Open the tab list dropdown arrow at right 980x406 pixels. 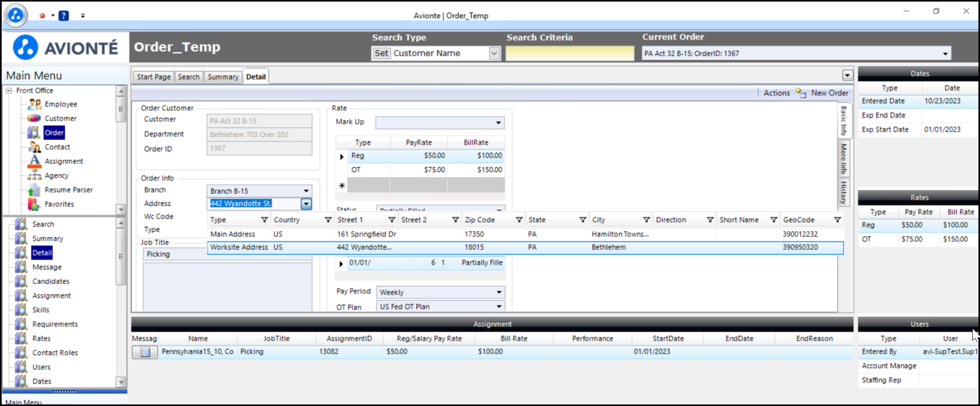pyautogui.click(x=847, y=75)
